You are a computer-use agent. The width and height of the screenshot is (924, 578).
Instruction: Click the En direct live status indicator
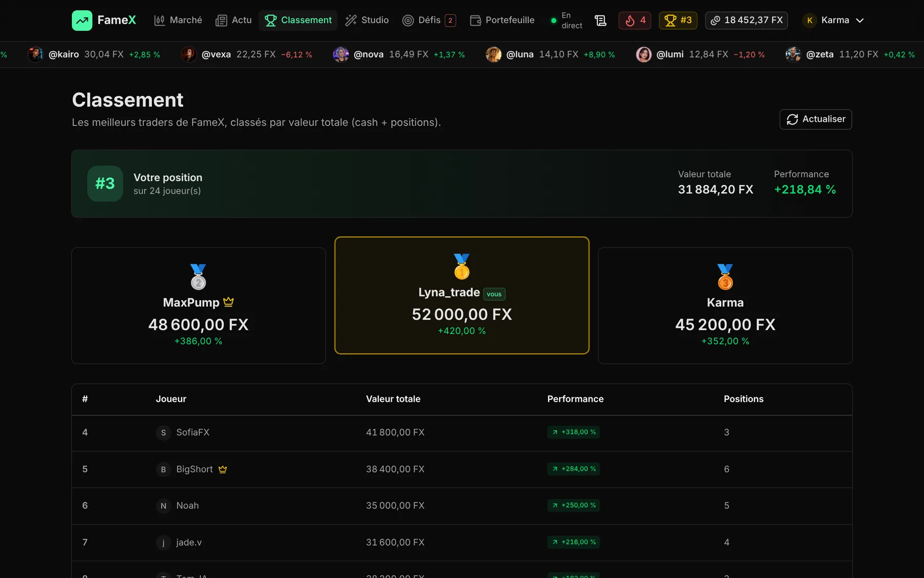pos(566,21)
